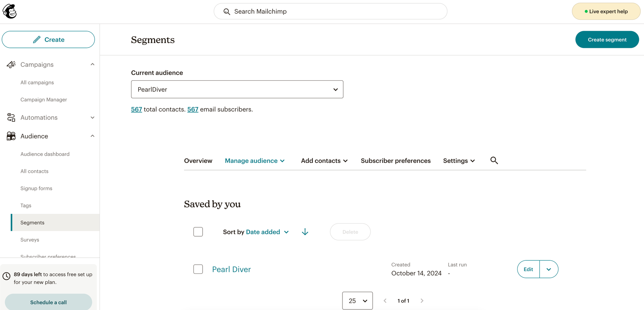Click the Audience people icon in sidebar

click(x=11, y=136)
